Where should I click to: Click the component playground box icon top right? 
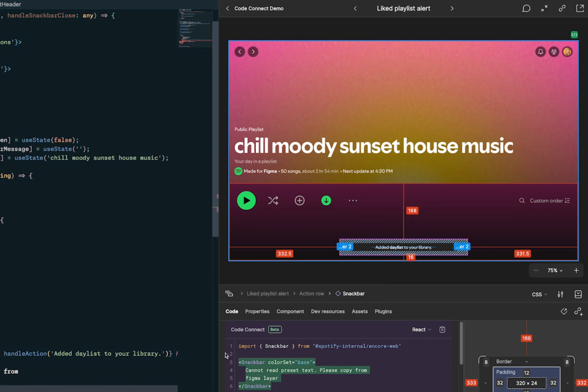(x=578, y=294)
